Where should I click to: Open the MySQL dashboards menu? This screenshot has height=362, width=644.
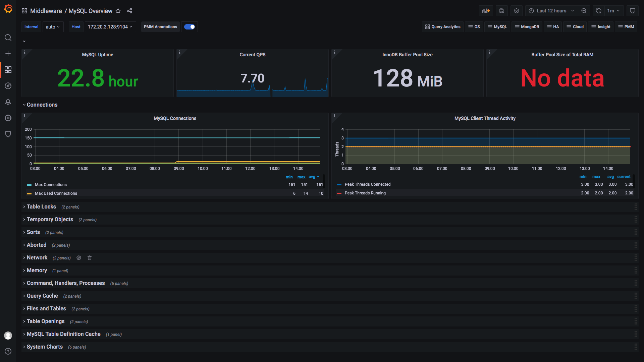(x=497, y=27)
